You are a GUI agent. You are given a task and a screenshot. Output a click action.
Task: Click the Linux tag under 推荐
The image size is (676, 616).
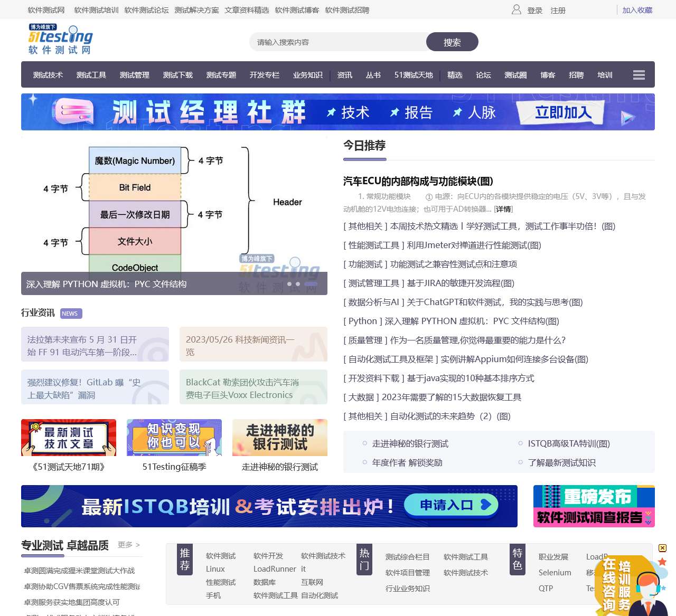(x=215, y=569)
